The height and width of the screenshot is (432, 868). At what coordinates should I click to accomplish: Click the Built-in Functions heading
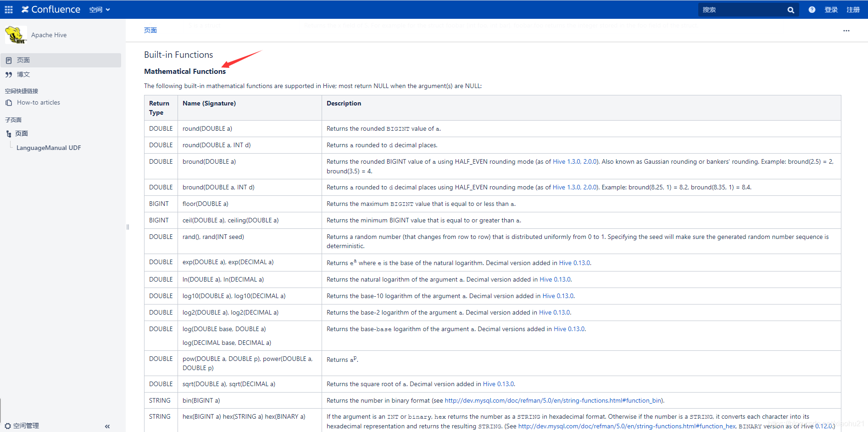pos(178,55)
